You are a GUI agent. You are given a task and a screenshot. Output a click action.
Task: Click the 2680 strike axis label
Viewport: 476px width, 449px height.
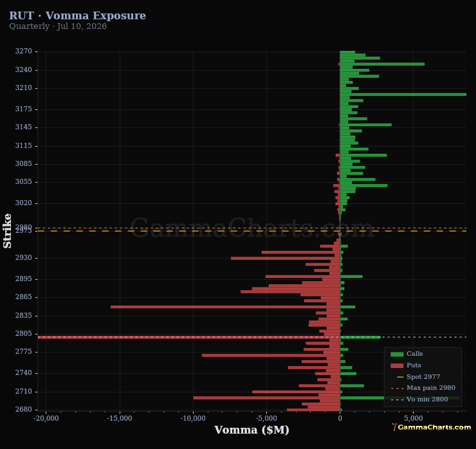(x=24, y=409)
